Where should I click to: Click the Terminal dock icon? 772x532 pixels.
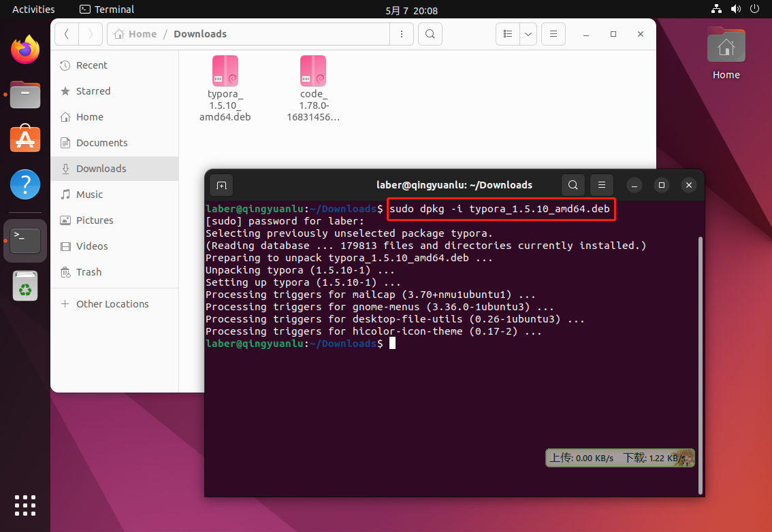[25, 241]
